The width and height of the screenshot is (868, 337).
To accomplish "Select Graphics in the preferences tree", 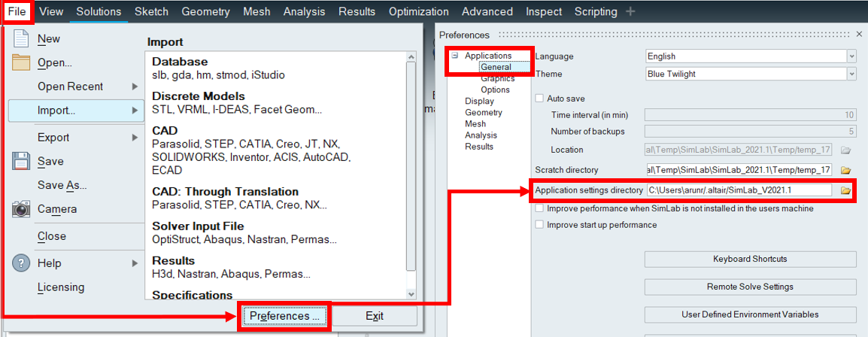I will point(497,78).
